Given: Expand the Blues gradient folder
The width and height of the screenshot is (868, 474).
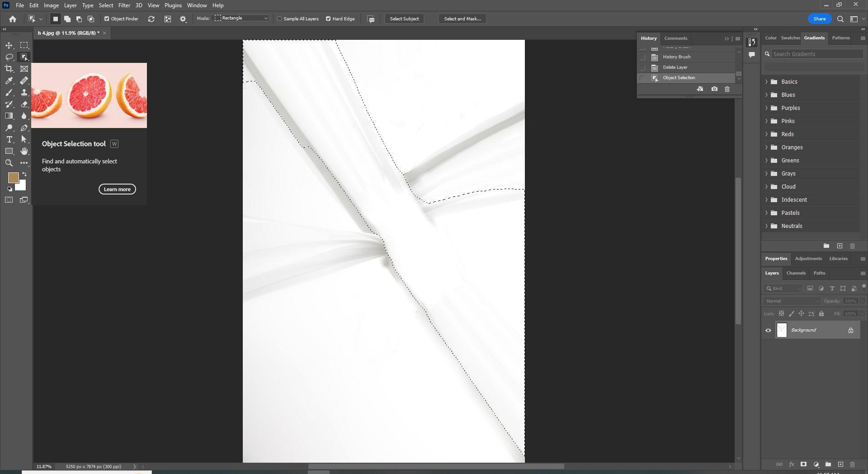Looking at the screenshot, I should point(767,95).
